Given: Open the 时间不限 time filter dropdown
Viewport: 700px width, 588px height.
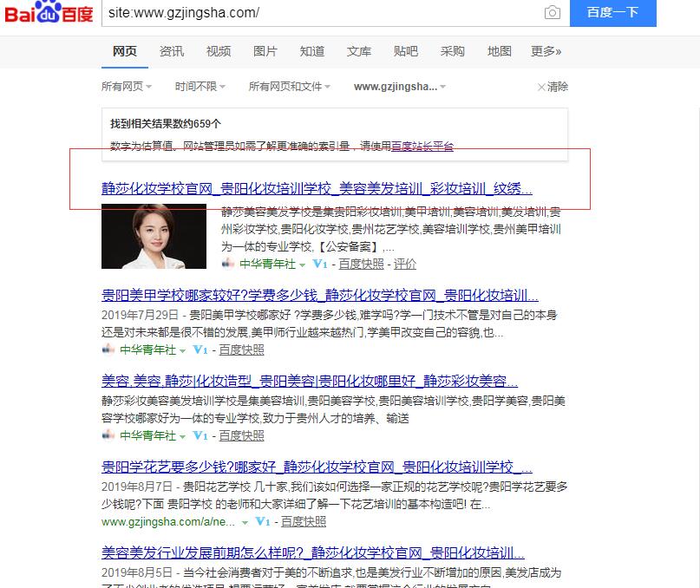Looking at the screenshot, I should (x=200, y=86).
